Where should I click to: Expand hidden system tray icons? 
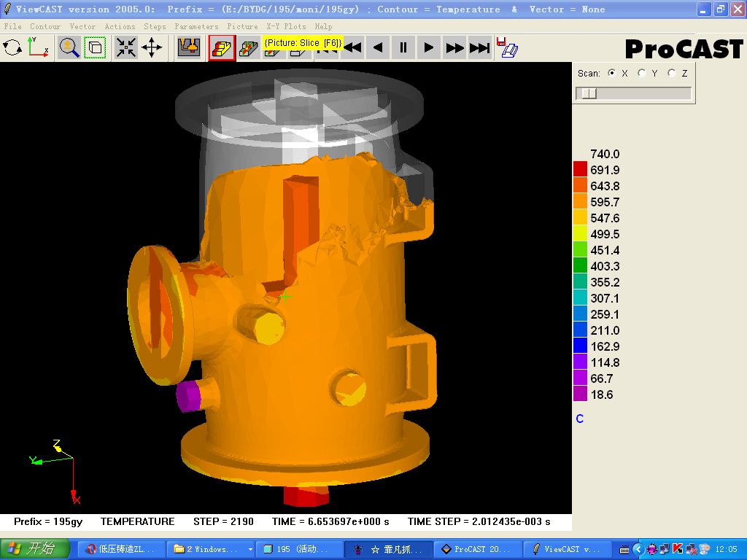638,550
